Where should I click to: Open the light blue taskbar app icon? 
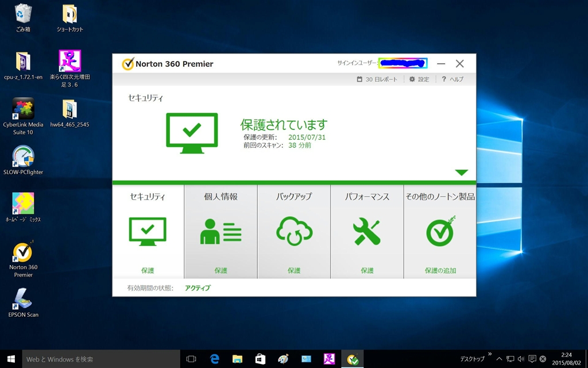coord(307,359)
